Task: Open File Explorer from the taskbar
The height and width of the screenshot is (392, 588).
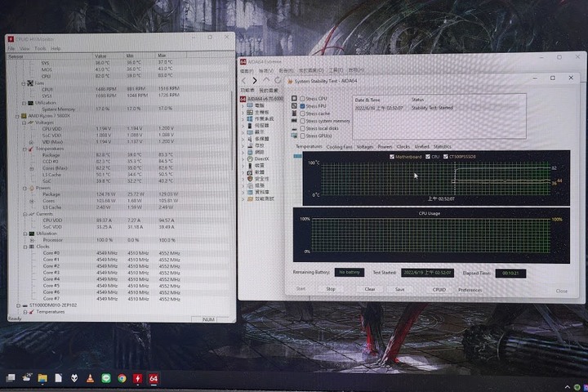Action: [42, 378]
